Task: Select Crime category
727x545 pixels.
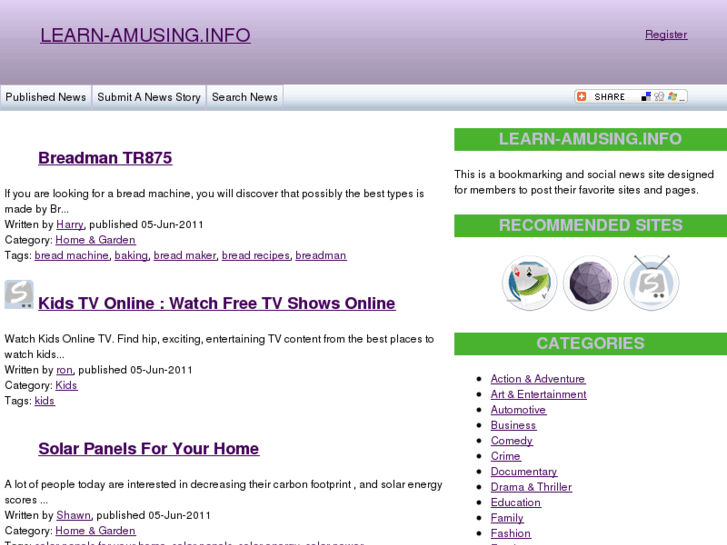Action: pyautogui.click(x=506, y=456)
